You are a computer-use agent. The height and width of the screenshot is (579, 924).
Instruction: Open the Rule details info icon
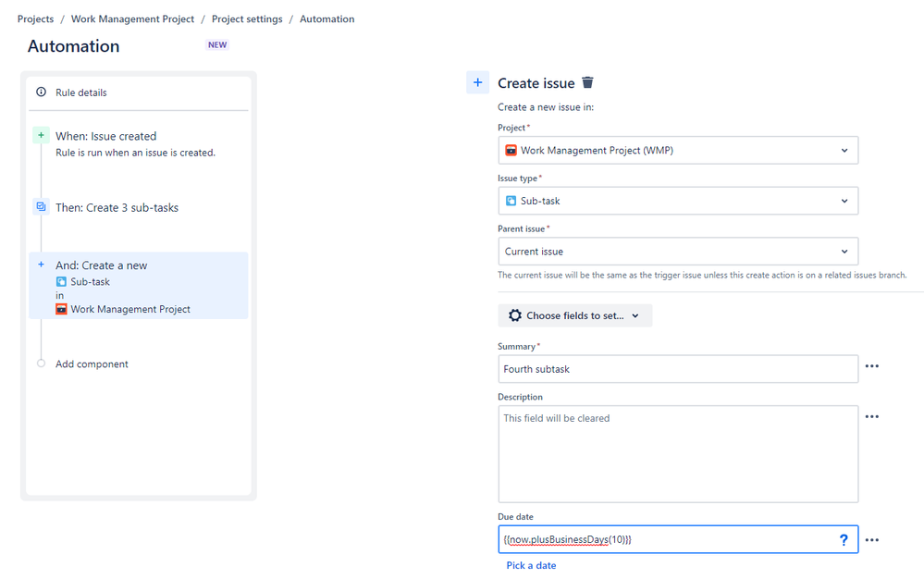coord(42,92)
